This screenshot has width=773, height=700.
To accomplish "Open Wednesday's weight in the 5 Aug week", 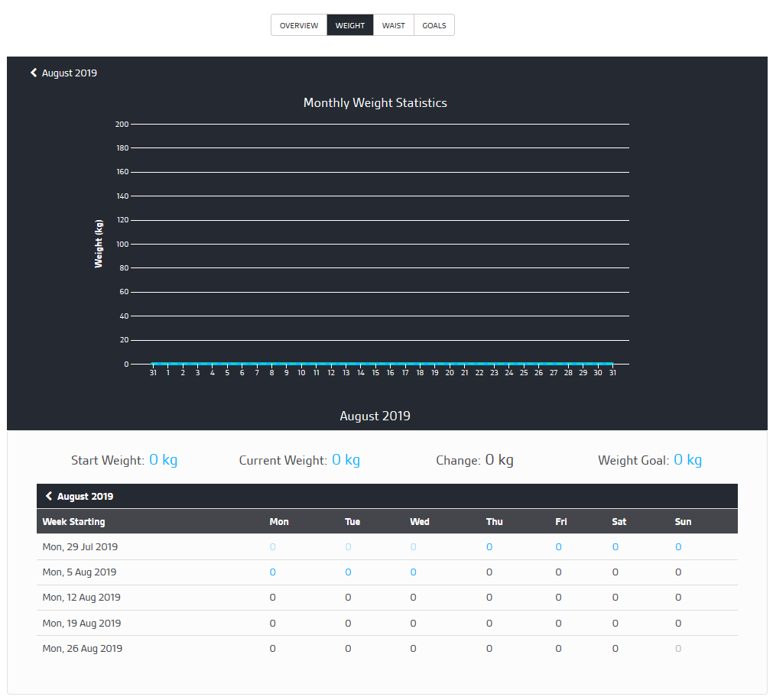I will point(413,572).
